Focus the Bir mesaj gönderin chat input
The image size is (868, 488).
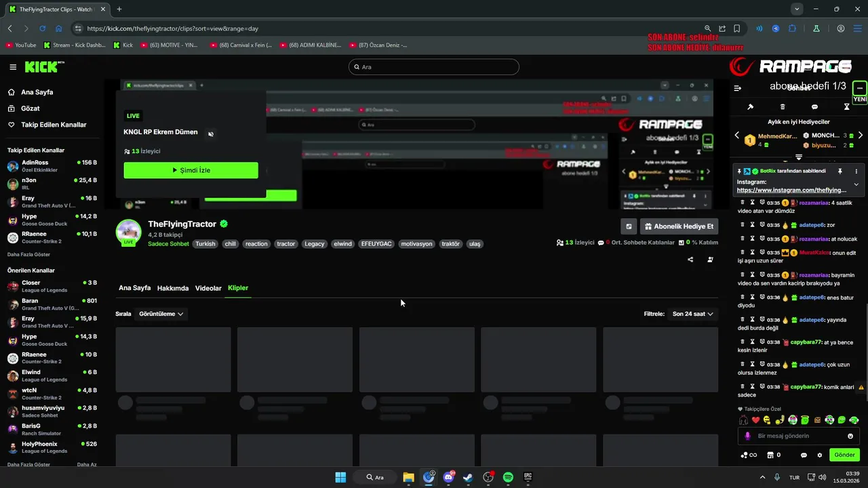point(799,436)
